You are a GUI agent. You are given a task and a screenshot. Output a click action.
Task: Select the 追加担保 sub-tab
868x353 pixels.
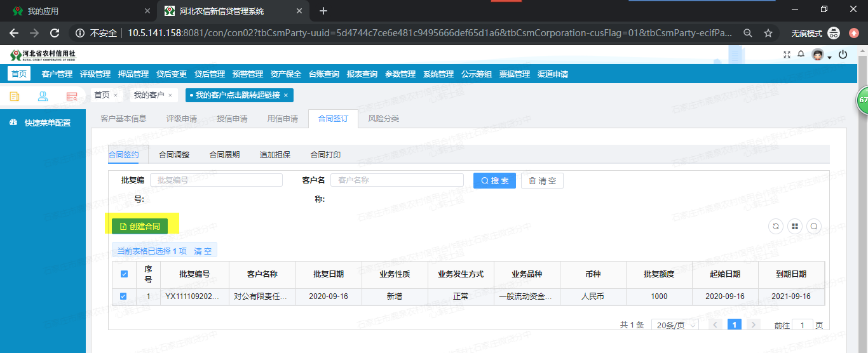(275, 155)
